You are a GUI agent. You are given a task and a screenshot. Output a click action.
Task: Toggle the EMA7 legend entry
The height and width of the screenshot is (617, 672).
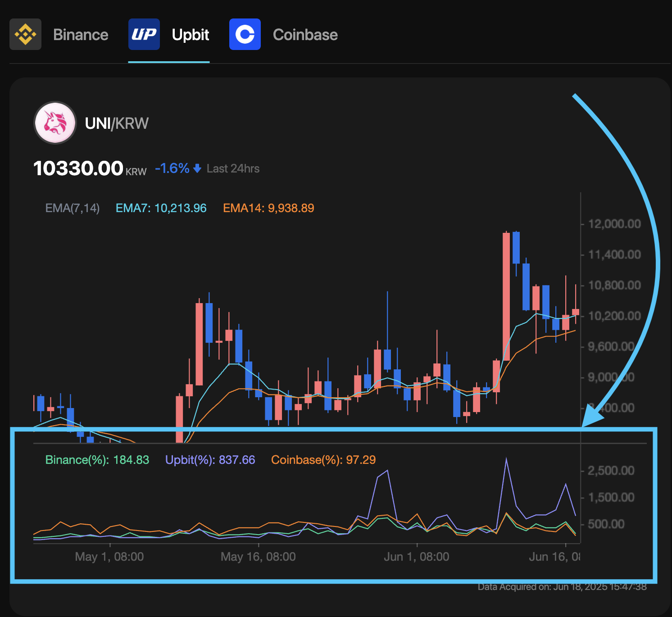[x=161, y=208]
